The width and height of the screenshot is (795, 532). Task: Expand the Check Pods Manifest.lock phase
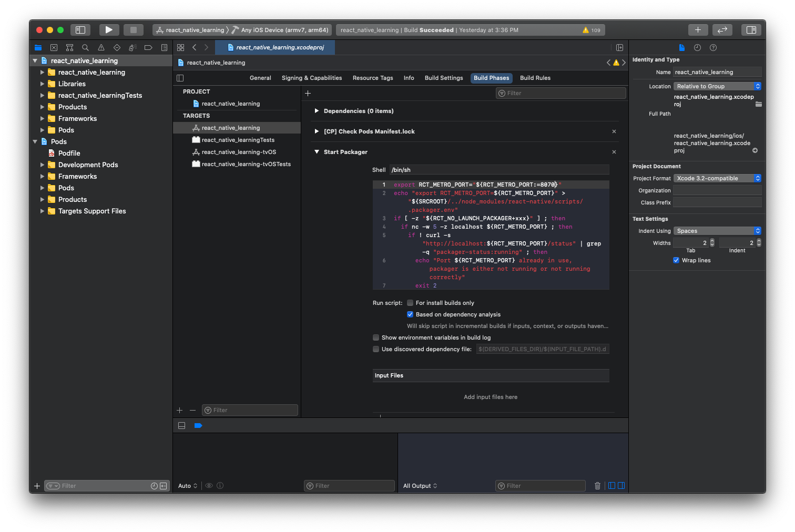coord(317,131)
